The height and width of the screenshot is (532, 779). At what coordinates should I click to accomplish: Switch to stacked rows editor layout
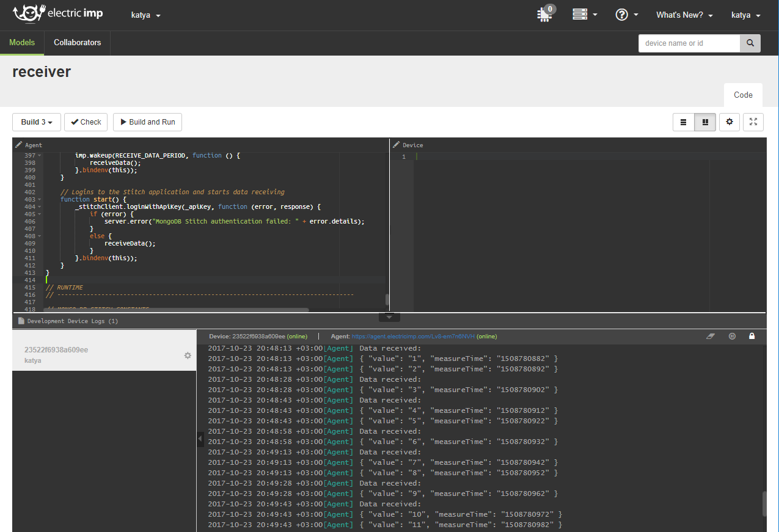pos(684,122)
